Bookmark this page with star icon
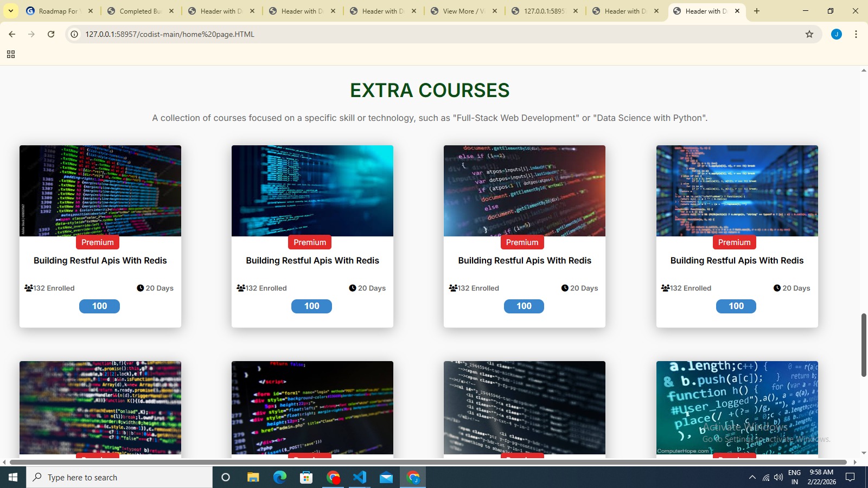Screen dimensions: 868x488 point(809,34)
